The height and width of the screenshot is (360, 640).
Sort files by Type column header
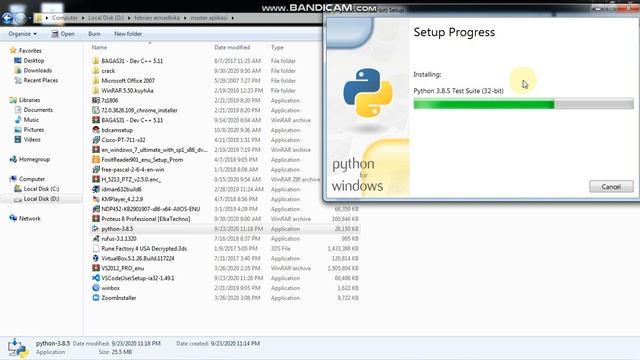pos(277,47)
